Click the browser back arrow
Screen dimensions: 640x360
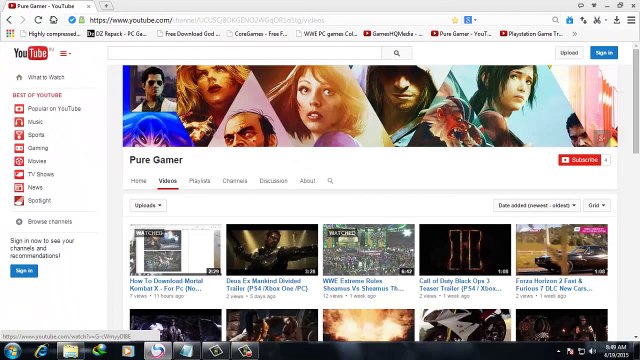9,20
